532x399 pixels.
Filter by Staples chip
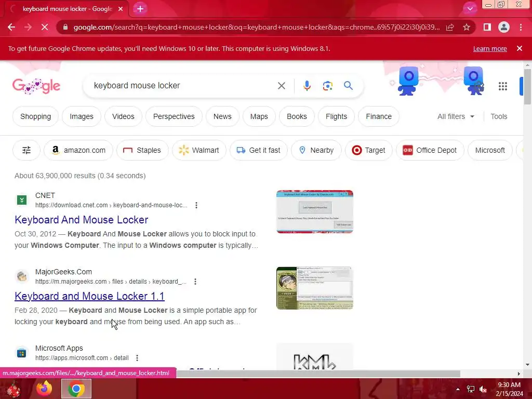[x=142, y=150]
